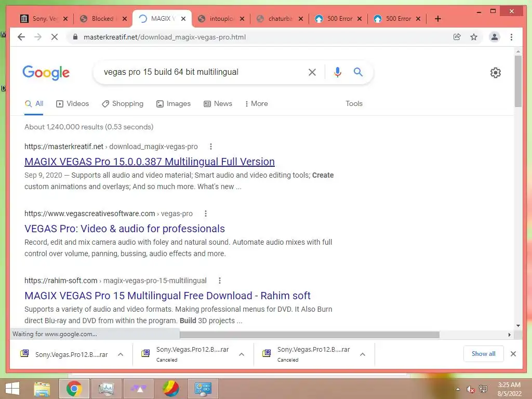
Task: Start voice search with the microphone
Action: 337,72
